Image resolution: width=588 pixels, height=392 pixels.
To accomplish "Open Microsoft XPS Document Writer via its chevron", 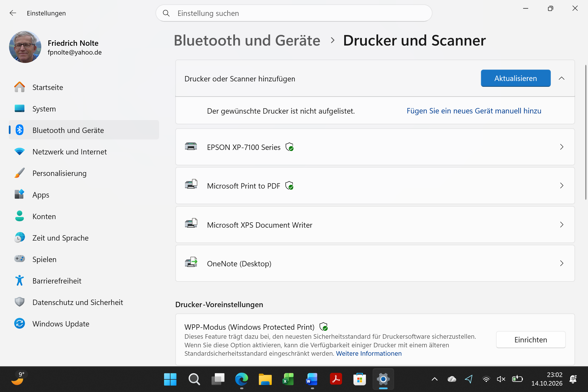I will tap(562, 224).
